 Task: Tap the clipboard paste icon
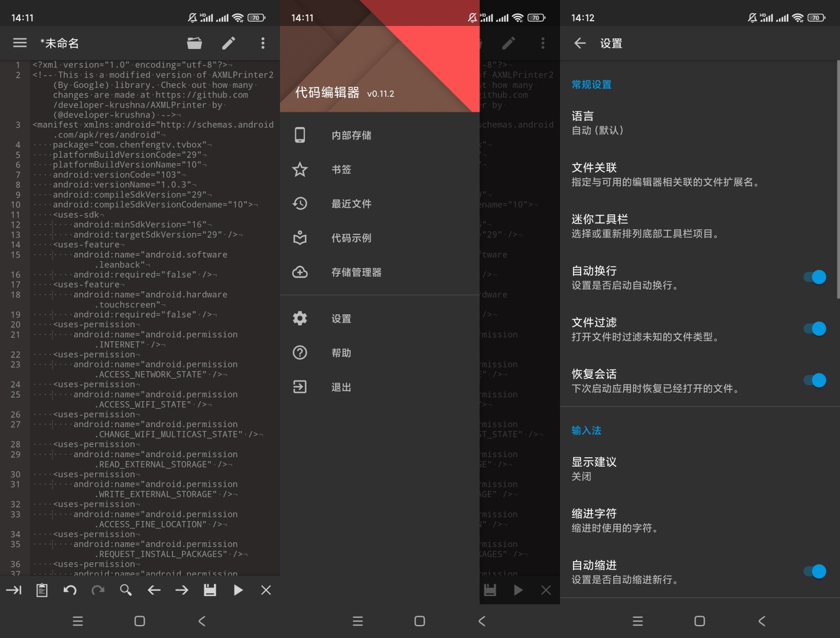click(42, 590)
